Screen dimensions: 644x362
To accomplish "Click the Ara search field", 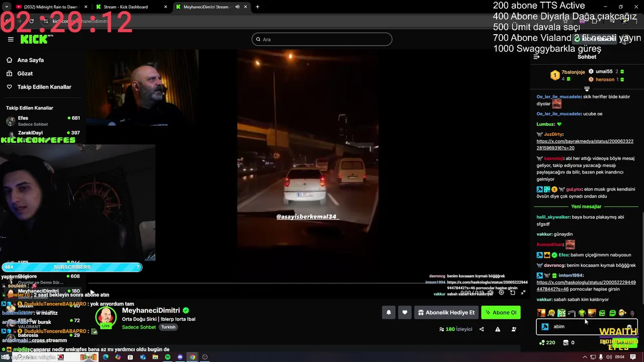I will point(321,39).
